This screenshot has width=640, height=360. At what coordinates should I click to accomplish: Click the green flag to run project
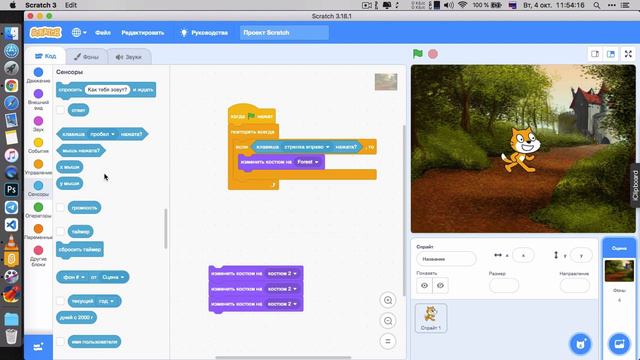[418, 54]
